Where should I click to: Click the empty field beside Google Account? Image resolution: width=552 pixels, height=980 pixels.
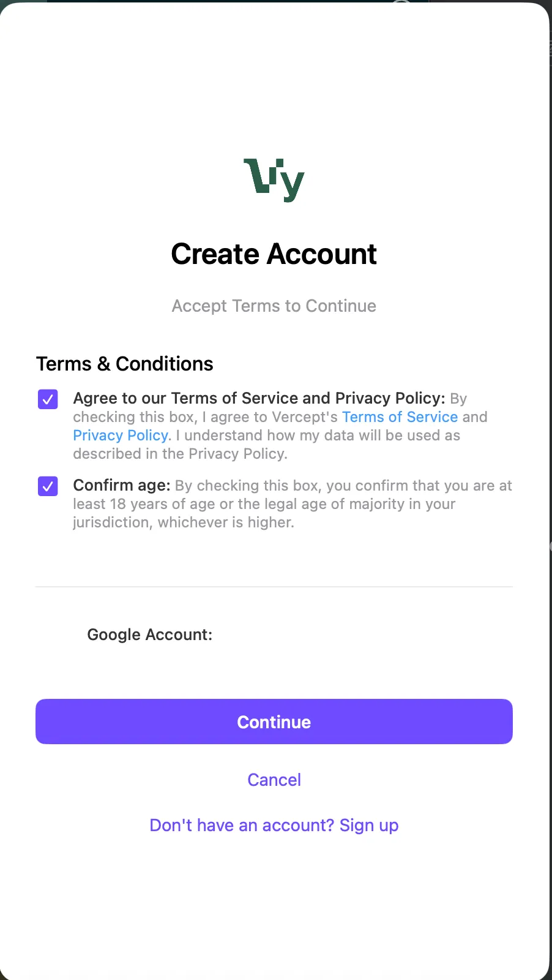coord(361,635)
